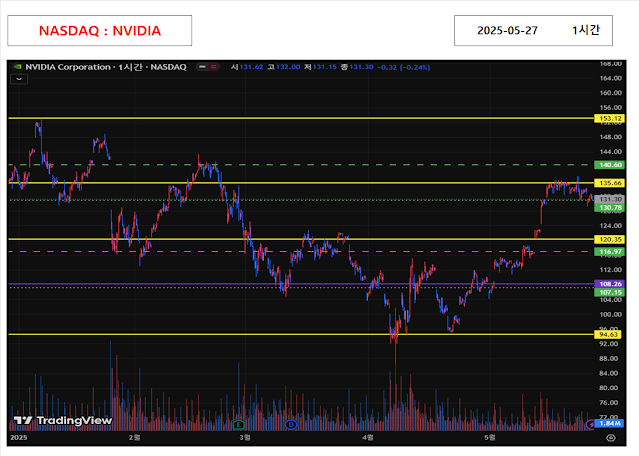
Task: Click the 160.00 price axis tick
Action: click(x=610, y=93)
